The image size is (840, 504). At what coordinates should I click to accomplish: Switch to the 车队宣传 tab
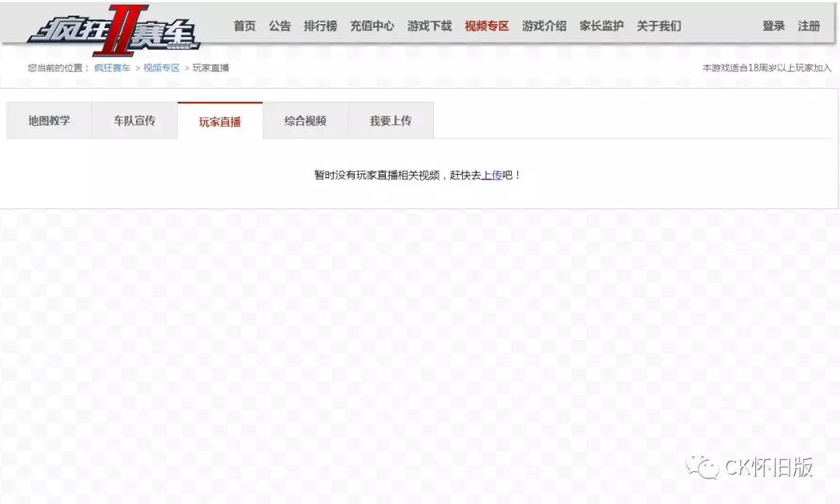pos(135,121)
